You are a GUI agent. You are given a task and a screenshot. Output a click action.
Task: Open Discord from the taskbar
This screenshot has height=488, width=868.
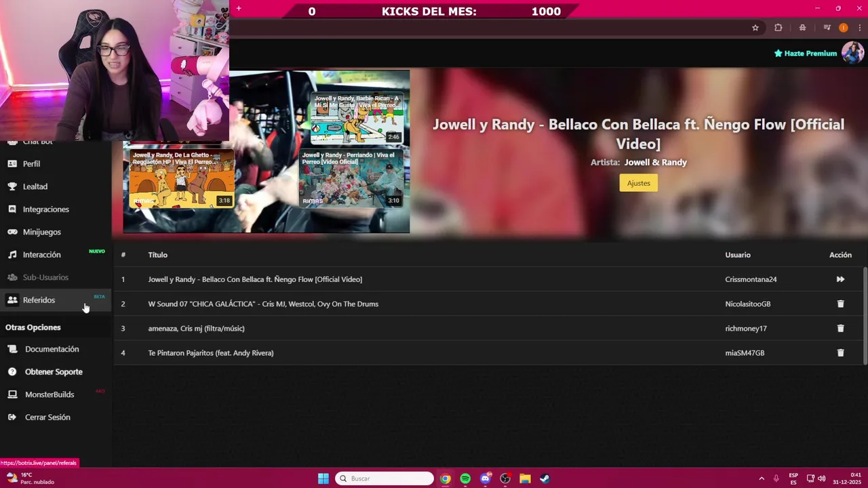point(485,479)
